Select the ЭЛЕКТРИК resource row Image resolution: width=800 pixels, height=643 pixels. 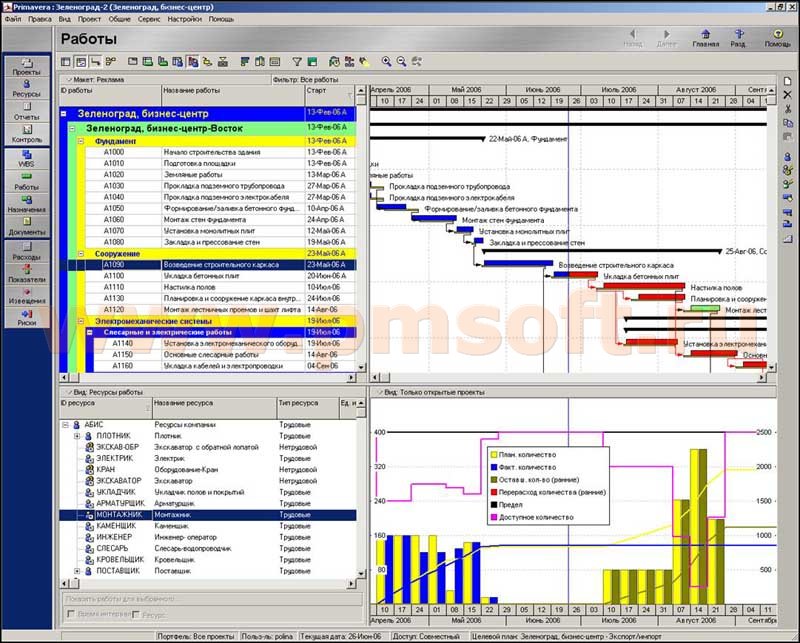208,458
